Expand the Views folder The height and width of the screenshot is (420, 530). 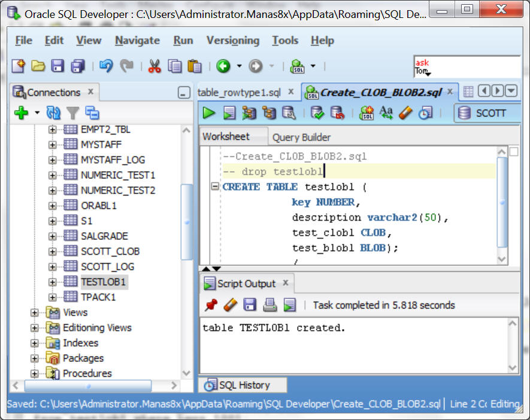[35, 313]
